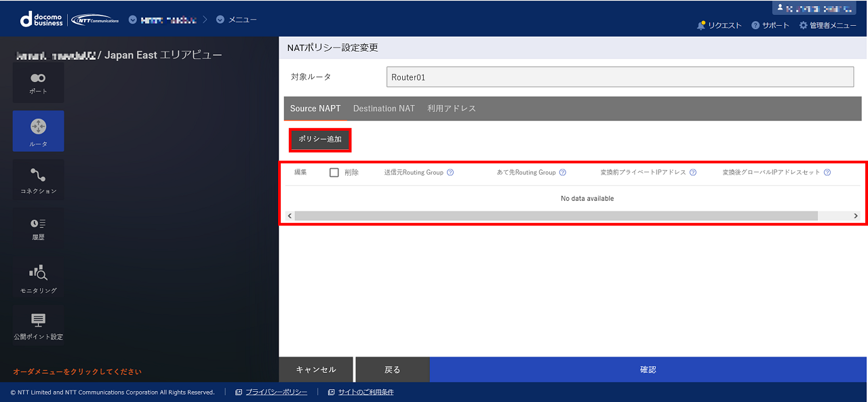Switch to the Destination NAT tab

(384, 108)
